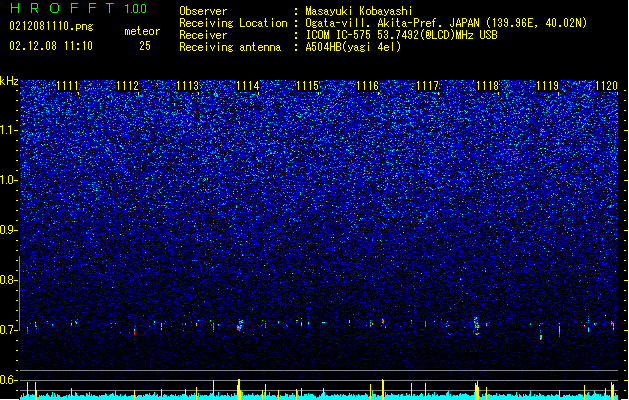This screenshot has height=400, width=629.
Task: Click time marker 1112
Action: [128, 86]
